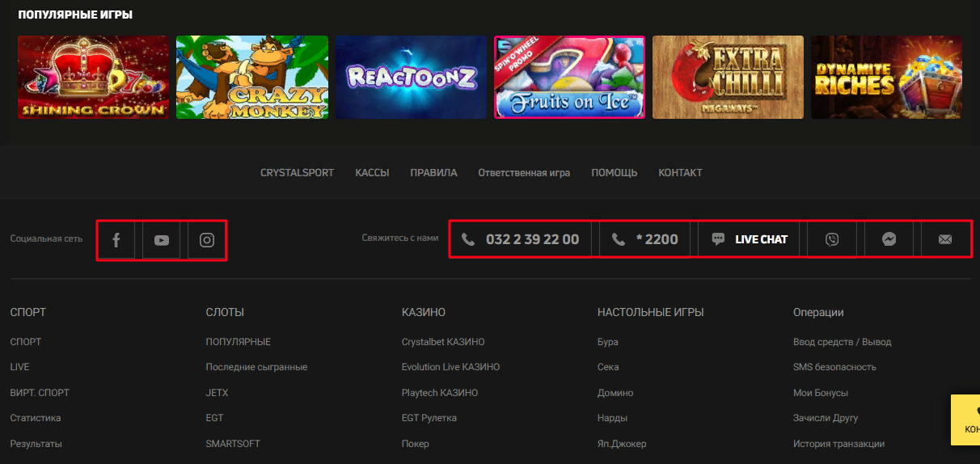
Task: Open the SMARTSOFT slots link
Action: click(233, 444)
